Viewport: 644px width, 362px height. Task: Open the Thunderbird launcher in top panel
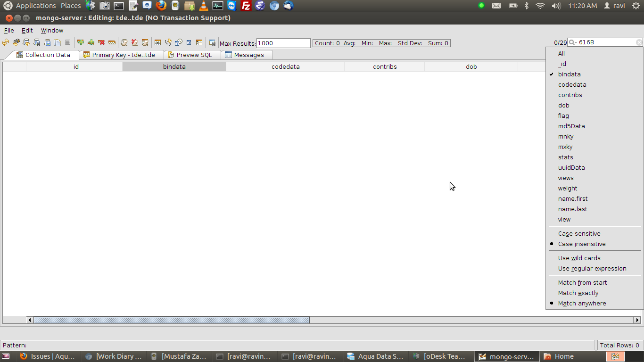pos(288,6)
